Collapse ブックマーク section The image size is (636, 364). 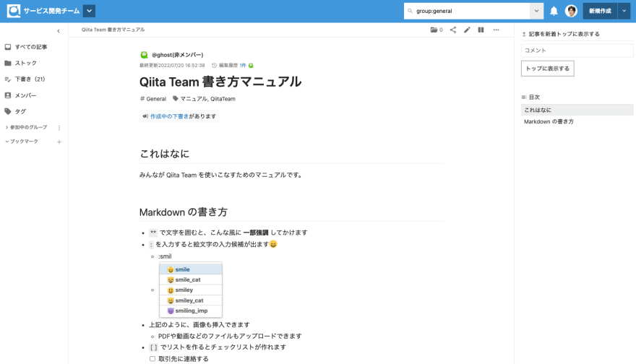[22, 142]
